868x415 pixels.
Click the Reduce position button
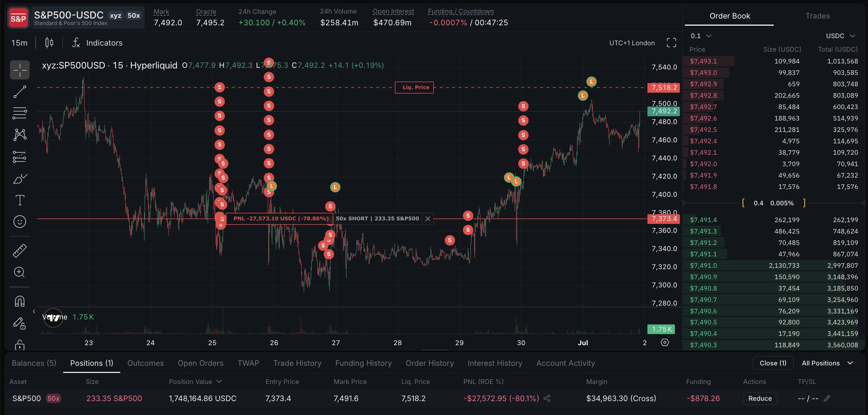coord(760,398)
